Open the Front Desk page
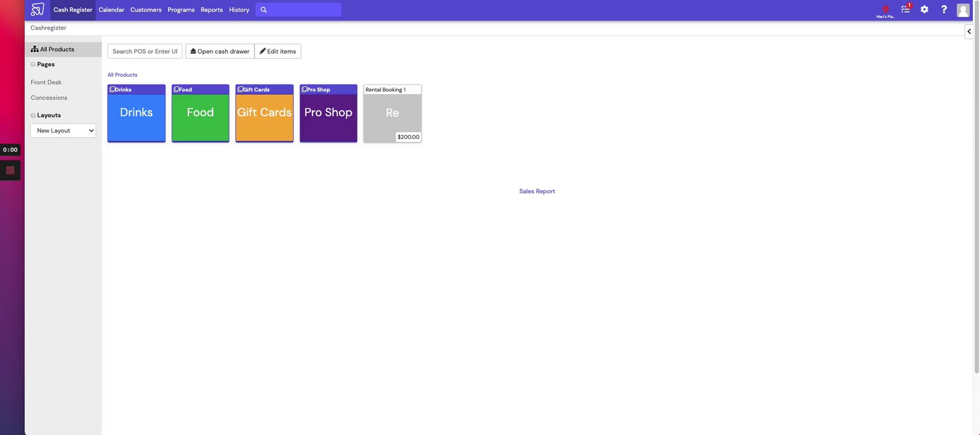 coord(46,82)
